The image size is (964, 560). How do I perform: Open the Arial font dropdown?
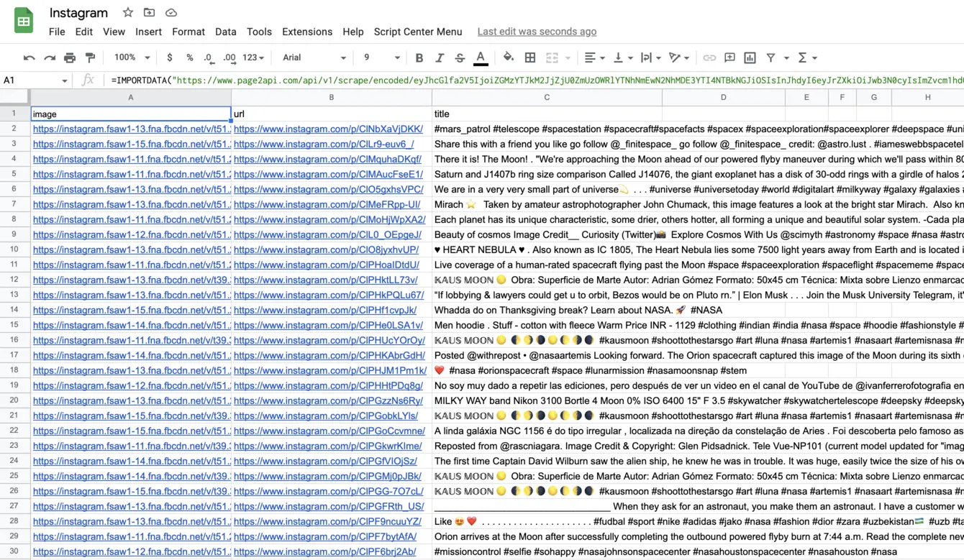click(314, 58)
